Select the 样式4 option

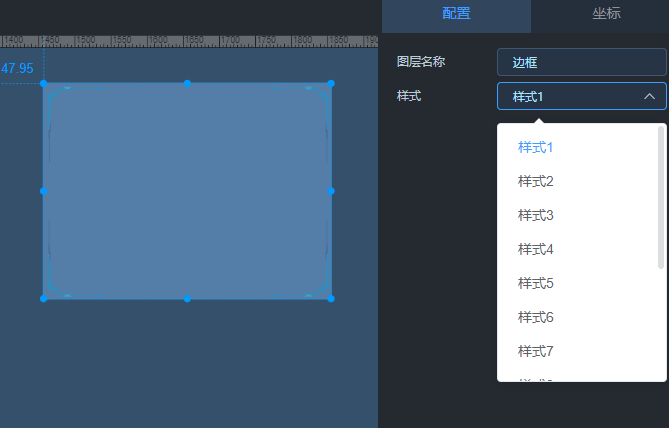click(536, 249)
